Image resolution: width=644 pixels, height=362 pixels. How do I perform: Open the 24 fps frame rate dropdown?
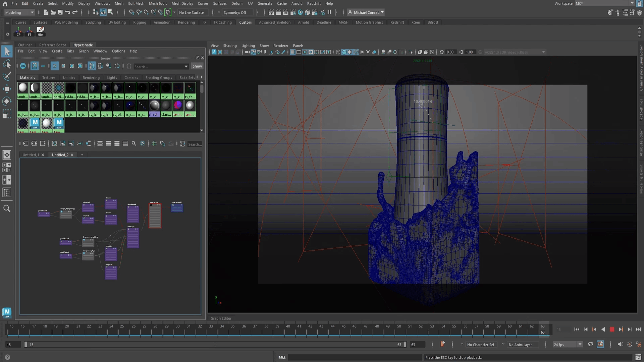568,345
